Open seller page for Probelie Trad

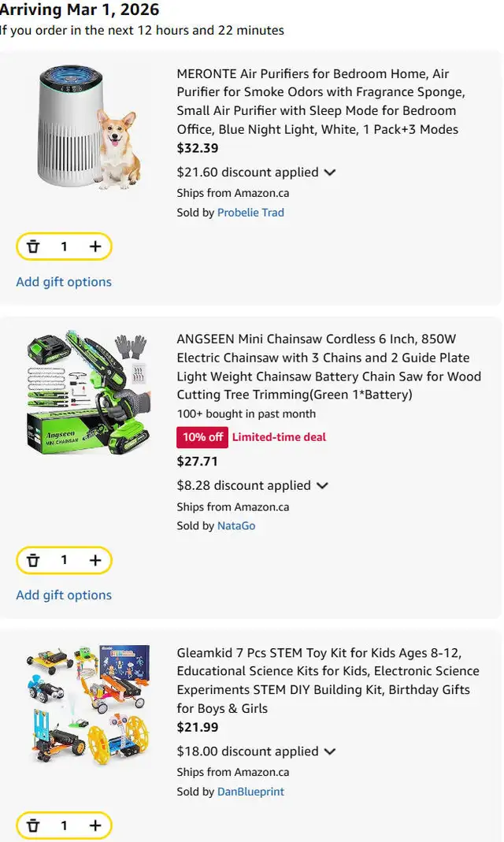click(x=250, y=212)
